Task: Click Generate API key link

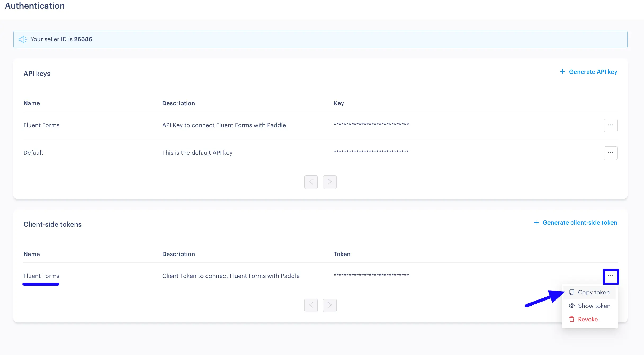Action: [589, 72]
